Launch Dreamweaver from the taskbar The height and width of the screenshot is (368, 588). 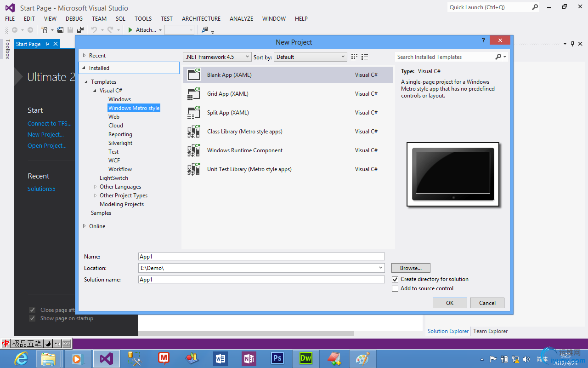305,358
